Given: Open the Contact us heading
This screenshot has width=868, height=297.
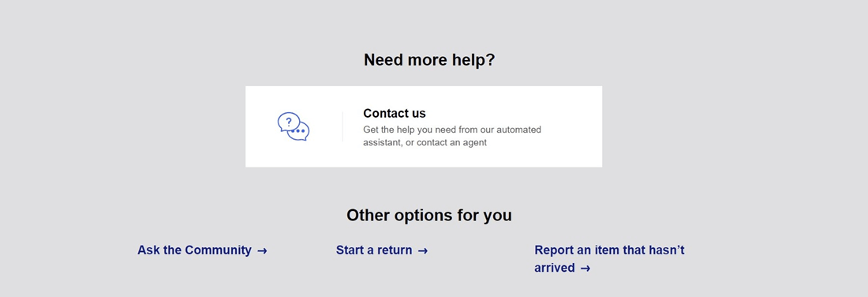Looking at the screenshot, I should [x=394, y=113].
